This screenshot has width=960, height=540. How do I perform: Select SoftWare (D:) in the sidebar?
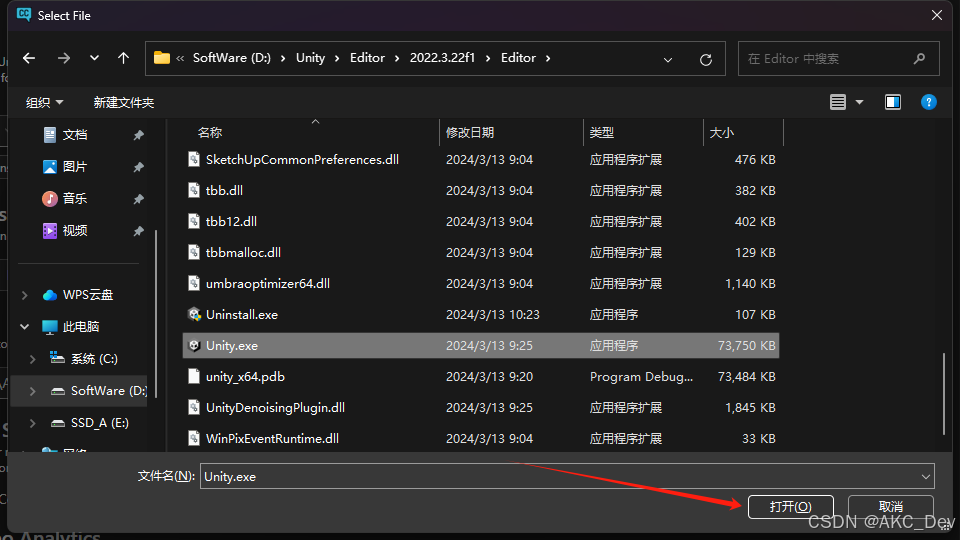(108, 391)
